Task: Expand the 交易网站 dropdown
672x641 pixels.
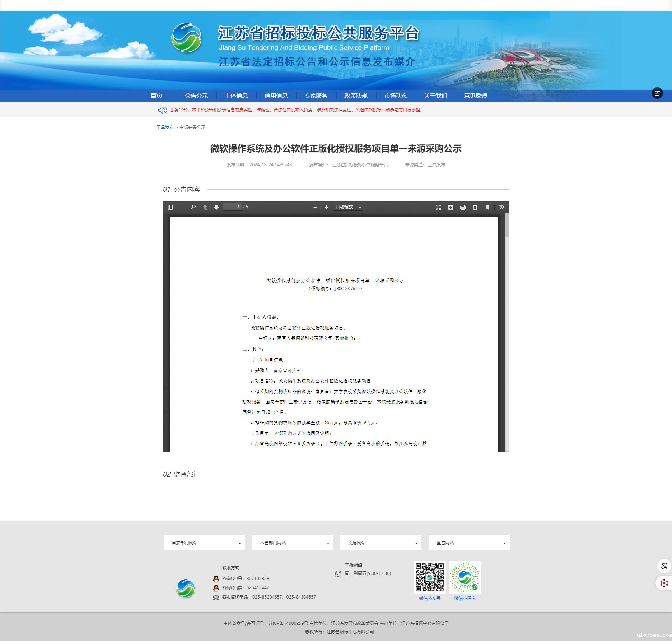Action: (381, 543)
